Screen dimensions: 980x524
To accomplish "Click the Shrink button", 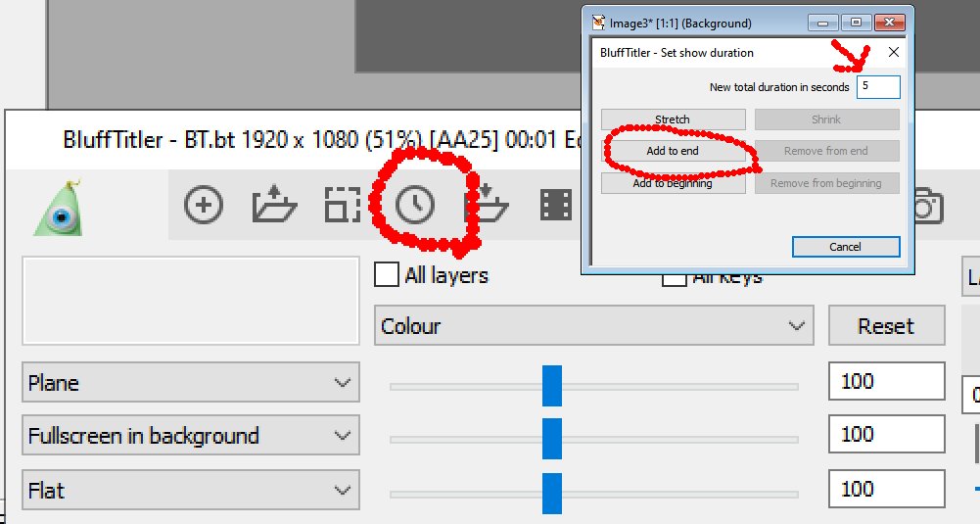I will point(827,119).
